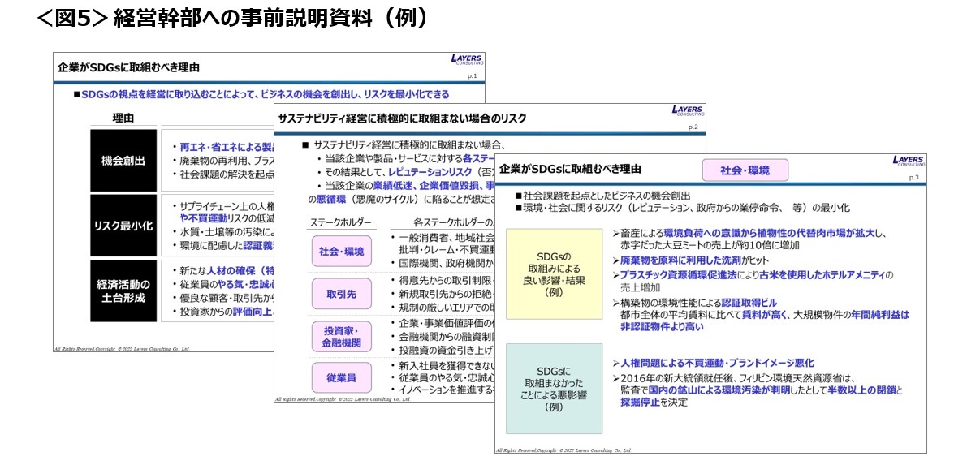The image size is (980, 465).
Task: Click slide p.3 title '企業がSDGsに取組むべき理由'
Action: click(570, 169)
